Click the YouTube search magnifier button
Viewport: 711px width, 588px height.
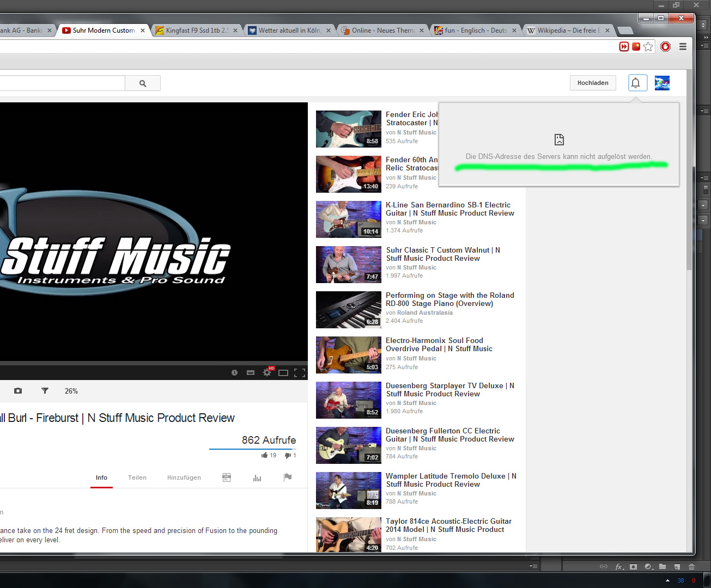[x=143, y=83]
